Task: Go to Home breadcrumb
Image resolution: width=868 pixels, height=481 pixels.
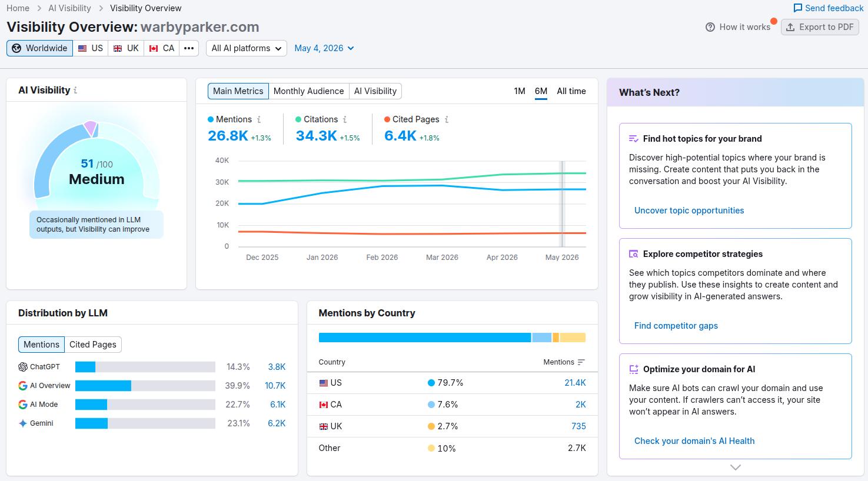Action: pyautogui.click(x=18, y=8)
